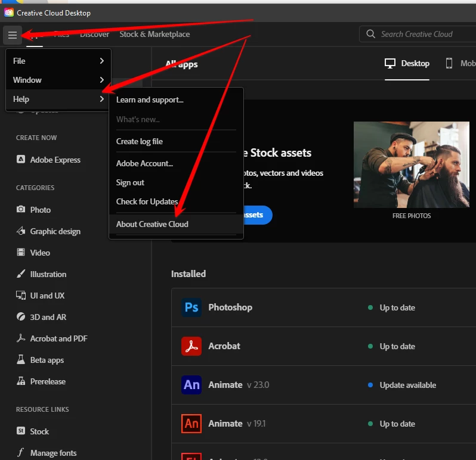Screen dimensions: 476x460
Task: Choose Check for Updates
Action: pyautogui.click(x=147, y=201)
